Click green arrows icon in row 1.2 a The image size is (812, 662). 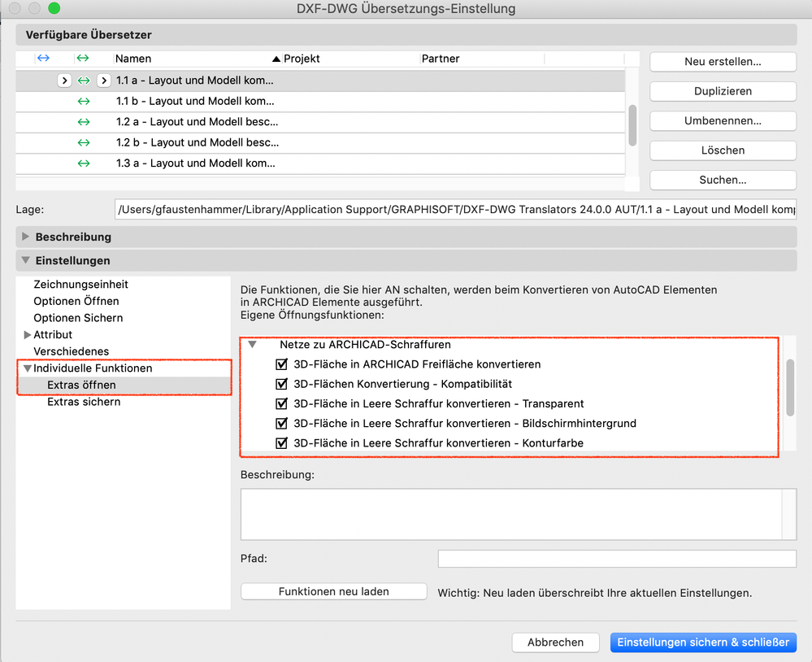[x=84, y=122]
